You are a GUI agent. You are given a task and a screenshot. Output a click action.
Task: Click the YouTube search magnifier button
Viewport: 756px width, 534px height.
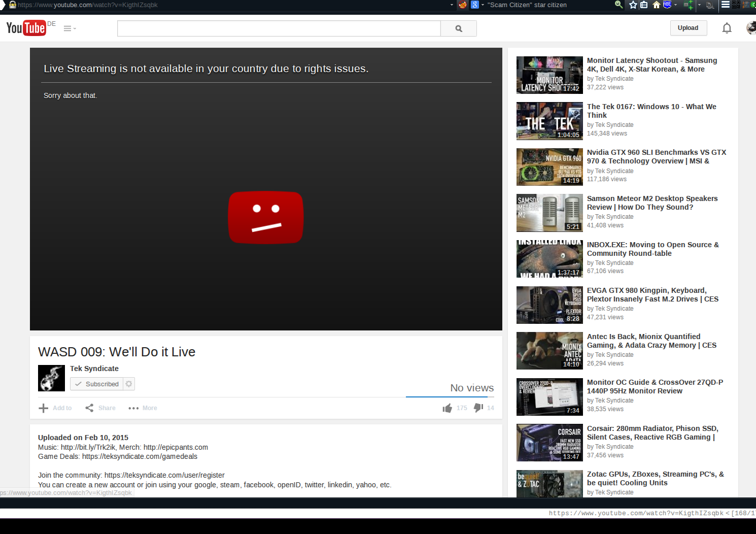pyautogui.click(x=459, y=28)
